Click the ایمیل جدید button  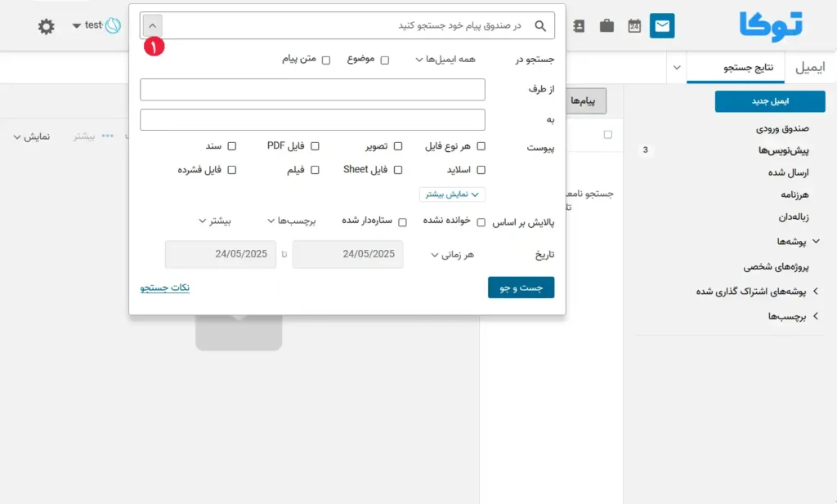[x=770, y=101]
